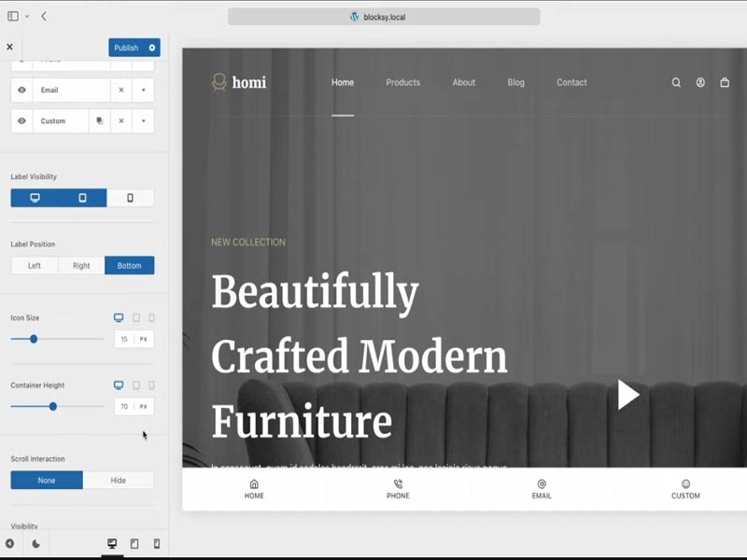Image resolution: width=747 pixels, height=560 pixels.
Task: Go to the Blog menu item
Action: [515, 82]
